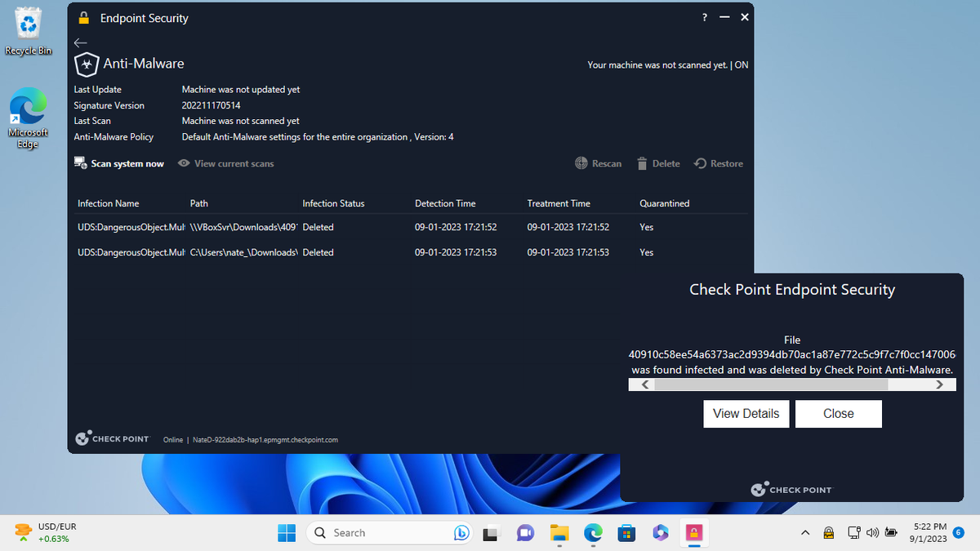Close the Check Point Endpoint Security alert
The height and width of the screenshot is (551, 980).
(x=838, y=414)
